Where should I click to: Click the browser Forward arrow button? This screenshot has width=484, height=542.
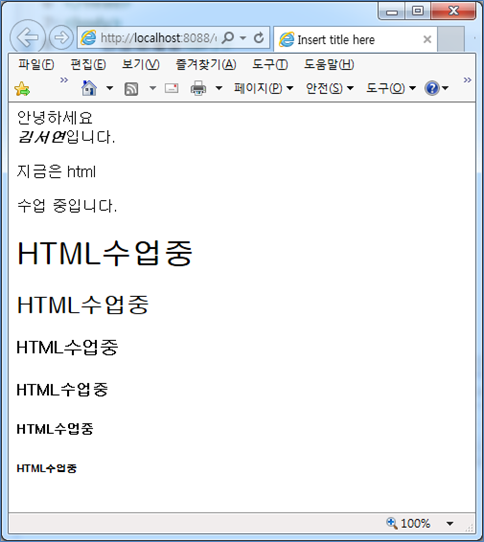[x=61, y=37]
